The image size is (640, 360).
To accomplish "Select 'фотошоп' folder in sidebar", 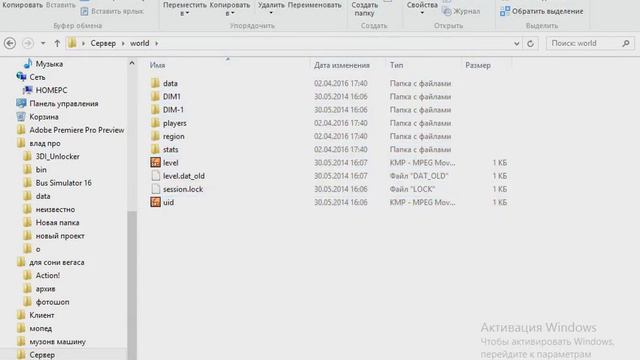I will click(x=52, y=302).
